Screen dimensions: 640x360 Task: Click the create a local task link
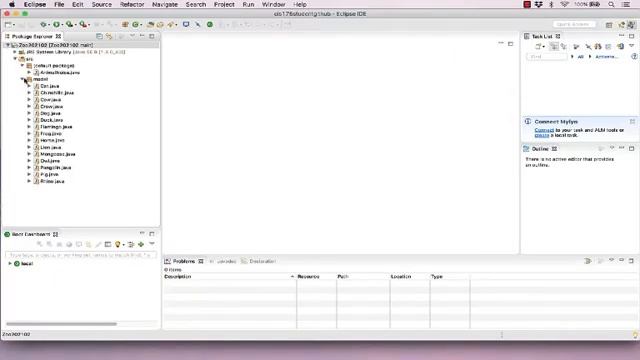tap(542, 135)
